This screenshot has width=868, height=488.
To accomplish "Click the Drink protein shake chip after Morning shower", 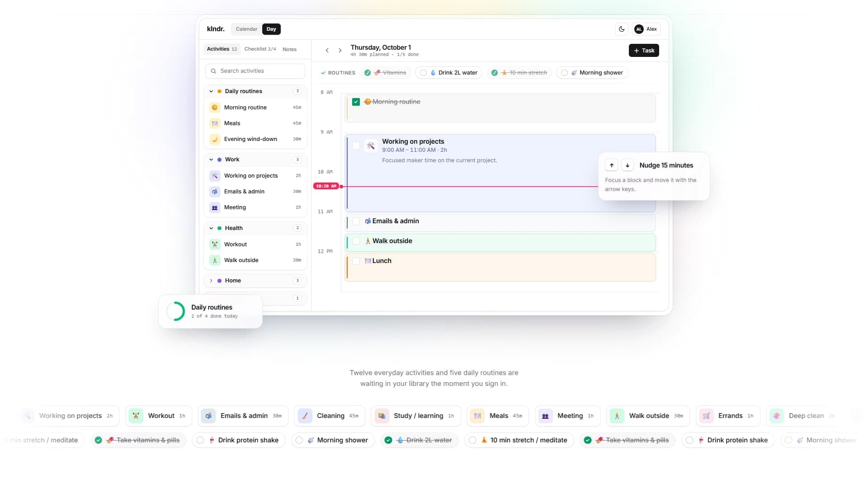I will [x=728, y=440].
